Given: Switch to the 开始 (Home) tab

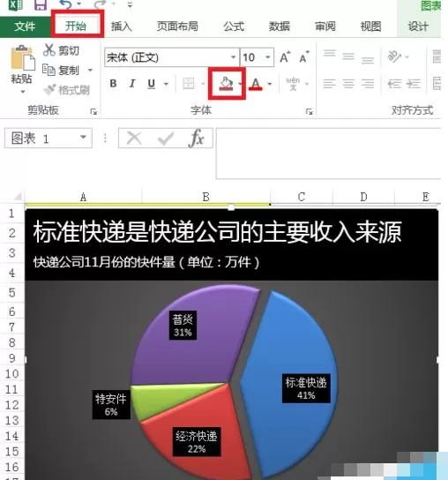Looking at the screenshot, I should tap(76, 26).
